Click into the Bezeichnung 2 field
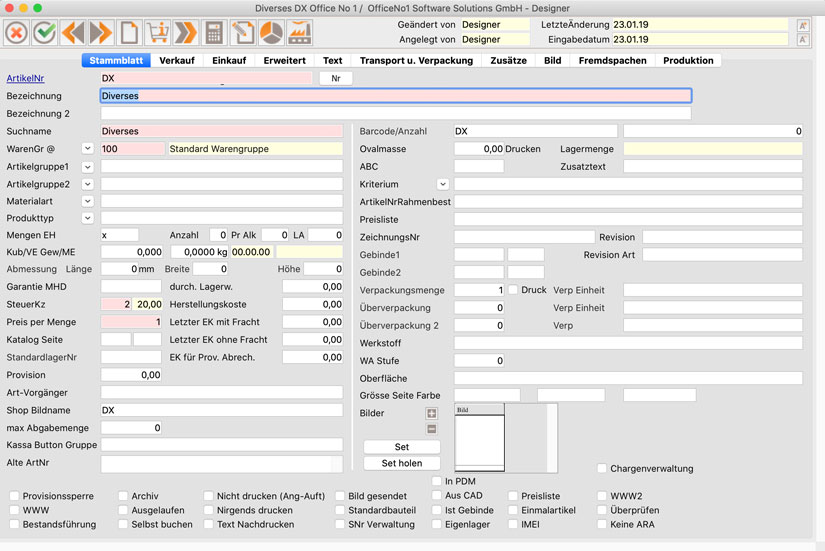825x551 pixels. pos(396,114)
